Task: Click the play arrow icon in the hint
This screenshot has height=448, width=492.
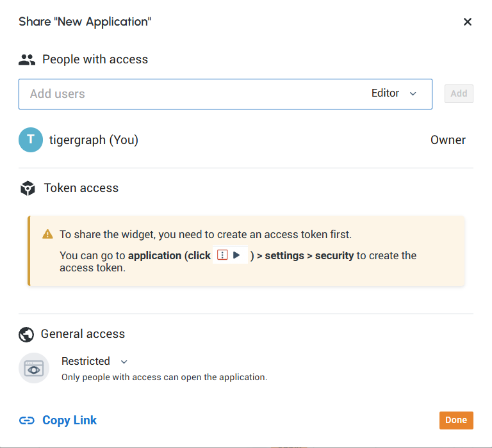Action: click(236, 255)
